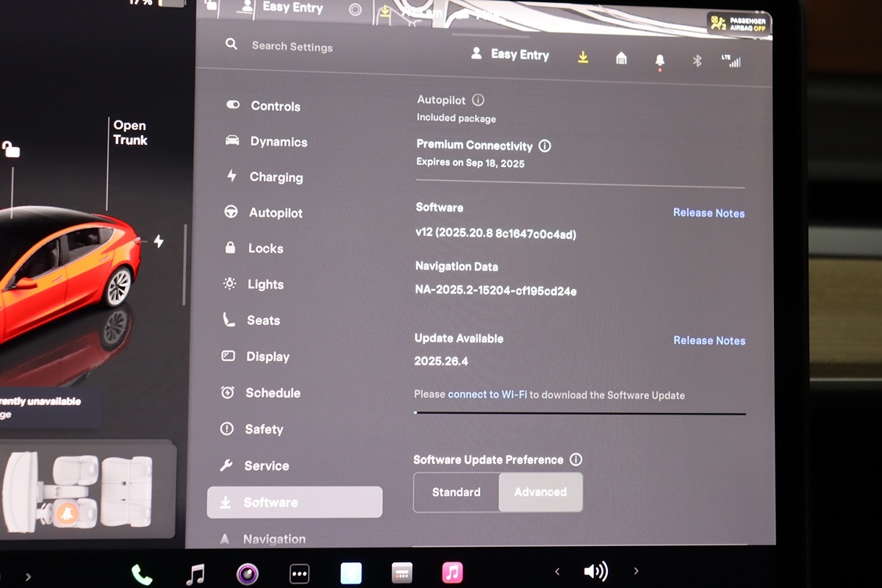Viewport: 882px width, 588px height.
Task: Open the all apps three-dots launcher
Action: coord(298,573)
